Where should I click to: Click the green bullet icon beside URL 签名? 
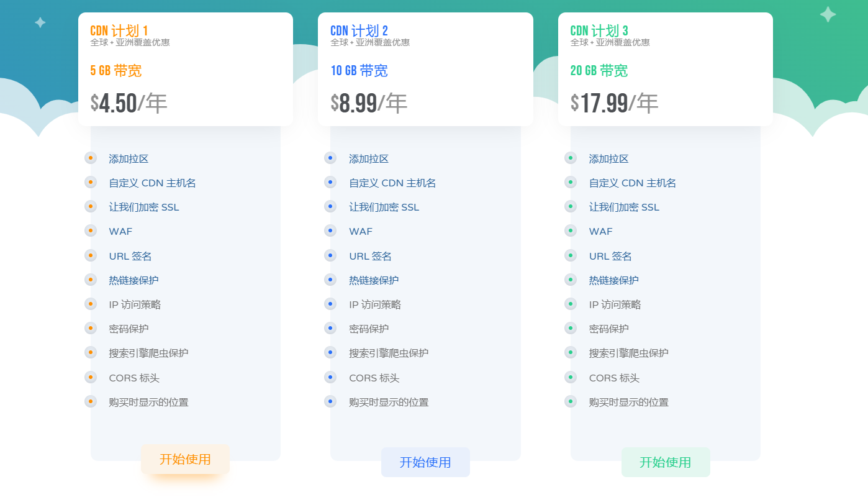click(571, 255)
